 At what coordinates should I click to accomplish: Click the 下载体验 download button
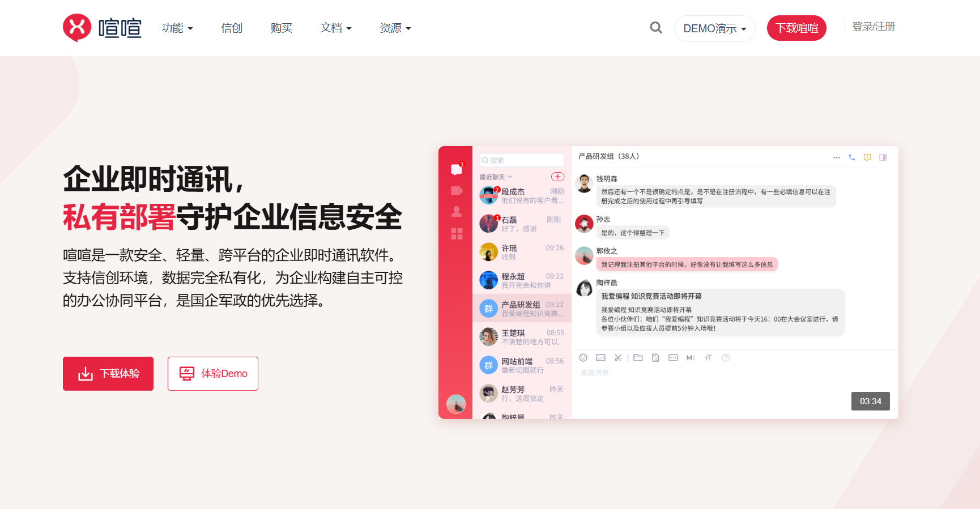pyautogui.click(x=108, y=374)
